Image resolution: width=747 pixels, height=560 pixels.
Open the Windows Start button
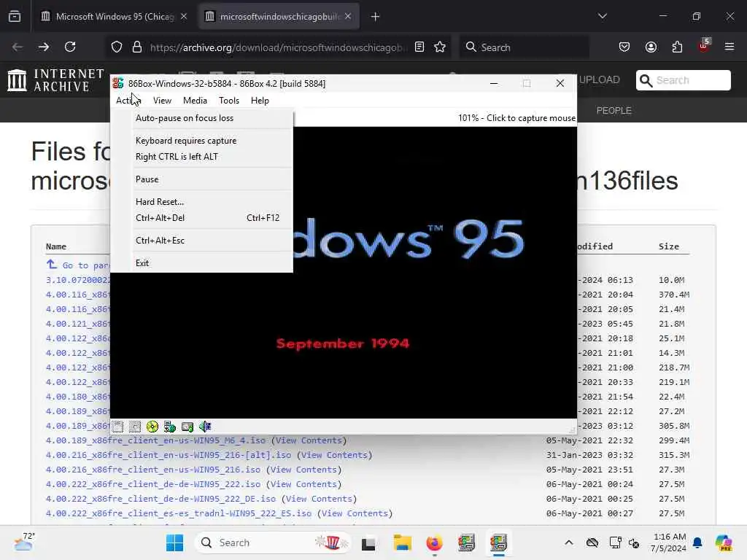pyautogui.click(x=174, y=542)
